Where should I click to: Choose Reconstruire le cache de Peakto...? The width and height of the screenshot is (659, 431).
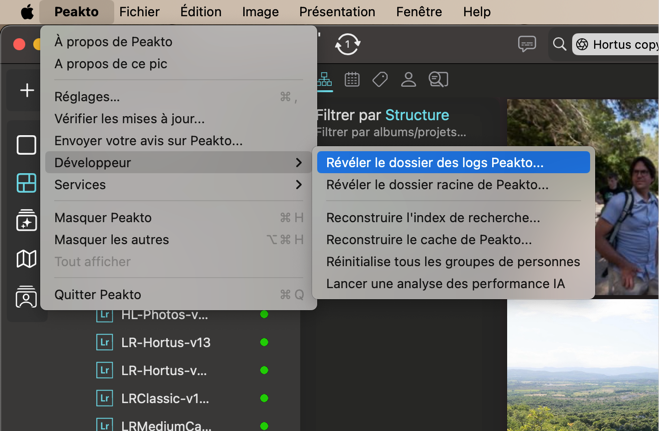(x=453, y=239)
